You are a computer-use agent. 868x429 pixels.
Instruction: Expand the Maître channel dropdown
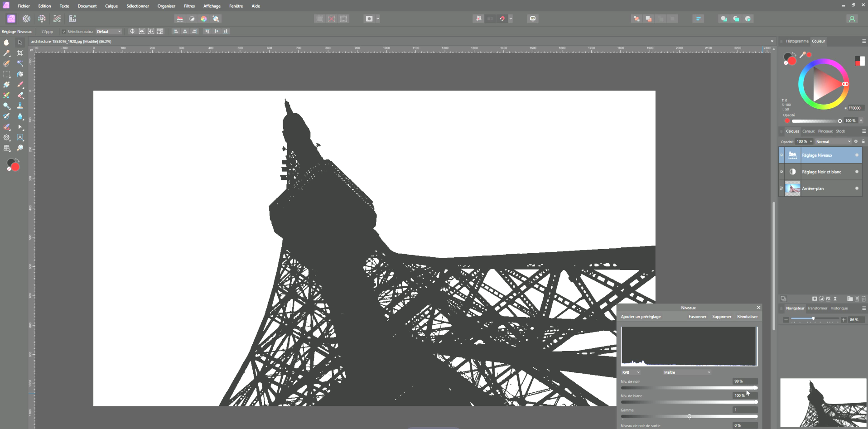[687, 372]
